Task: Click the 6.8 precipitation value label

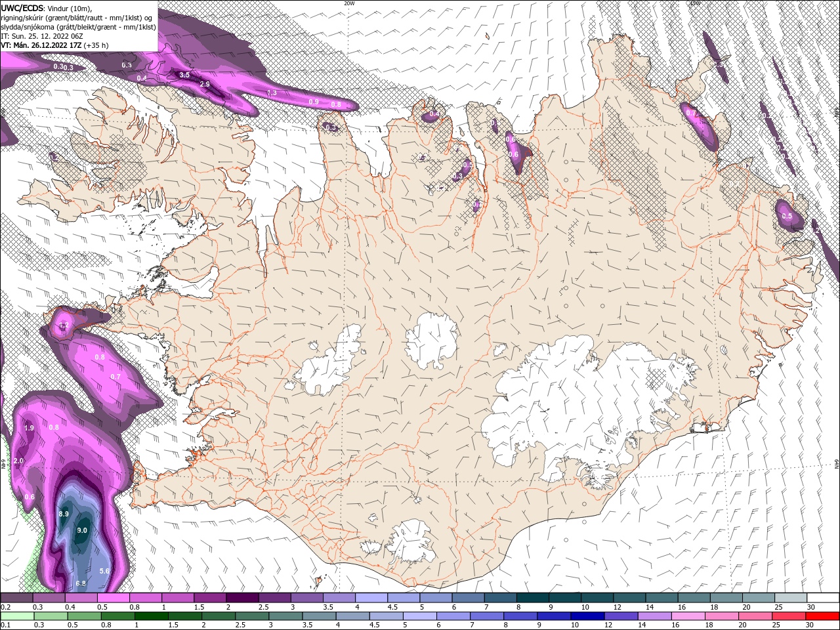Action: click(x=81, y=583)
